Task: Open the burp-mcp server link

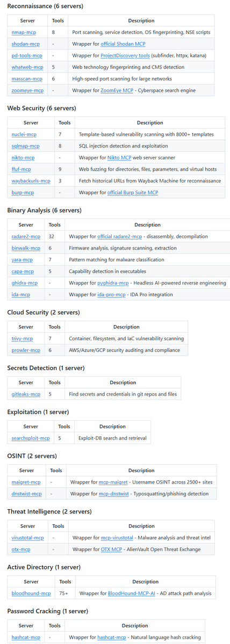Action: [x=23, y=192]
